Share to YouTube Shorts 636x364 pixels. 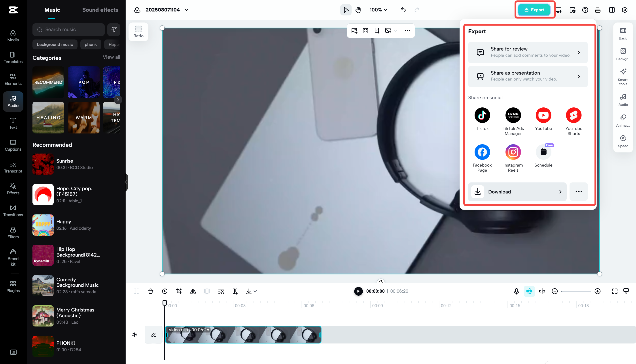pyautogui.click(x=574, y=115)
